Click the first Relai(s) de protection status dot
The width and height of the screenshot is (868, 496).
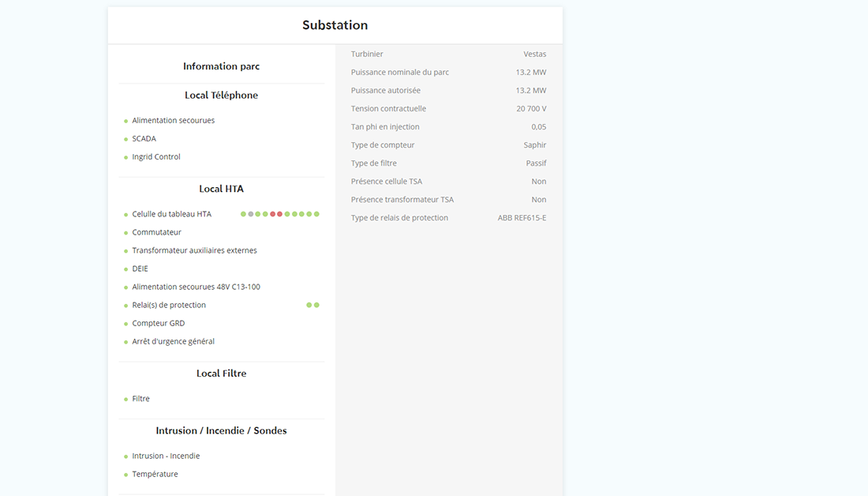pyautogui.click(x=309, y=305)
